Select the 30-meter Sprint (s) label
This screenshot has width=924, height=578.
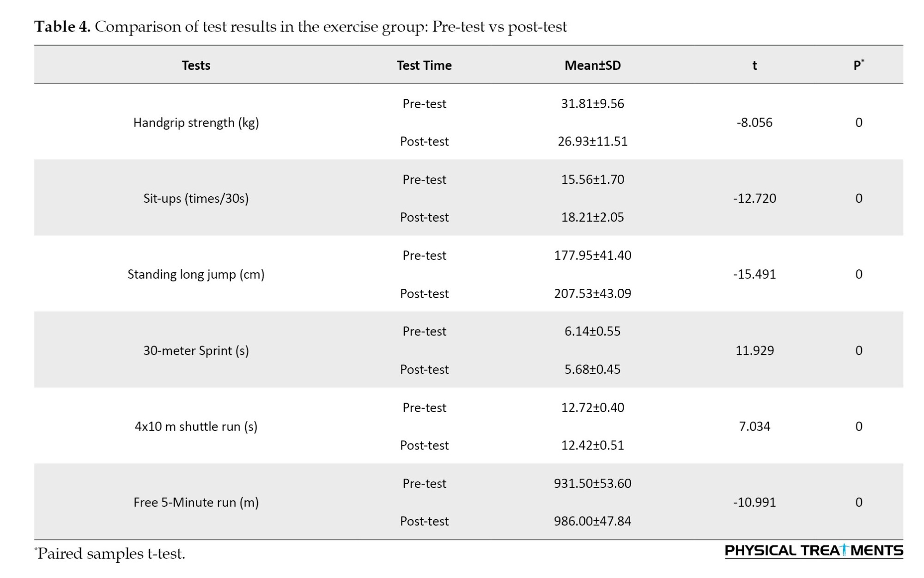(x=196, y=350)
